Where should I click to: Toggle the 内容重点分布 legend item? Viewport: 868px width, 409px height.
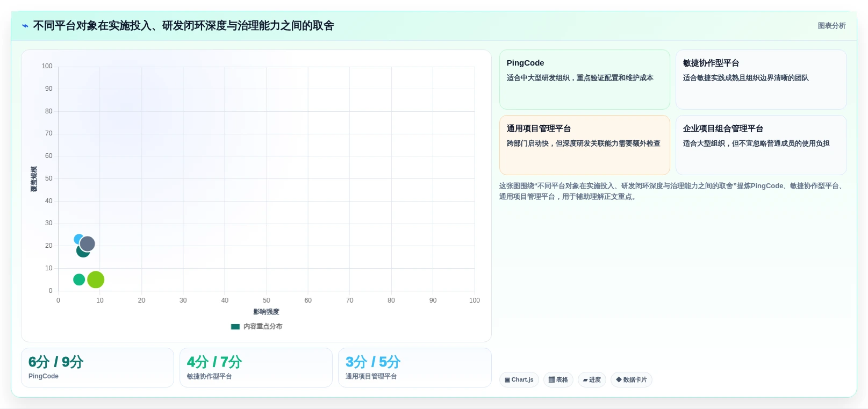pyautogui.click(x=256, y=326)
